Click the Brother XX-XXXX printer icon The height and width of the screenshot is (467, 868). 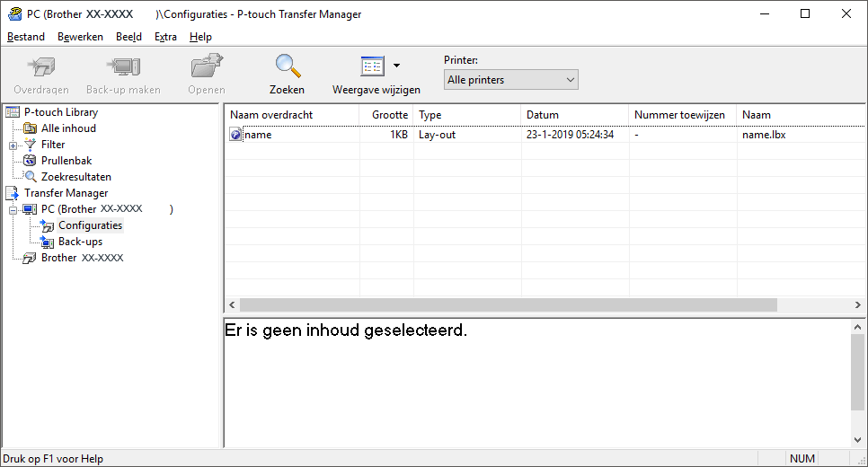(30, 259)
